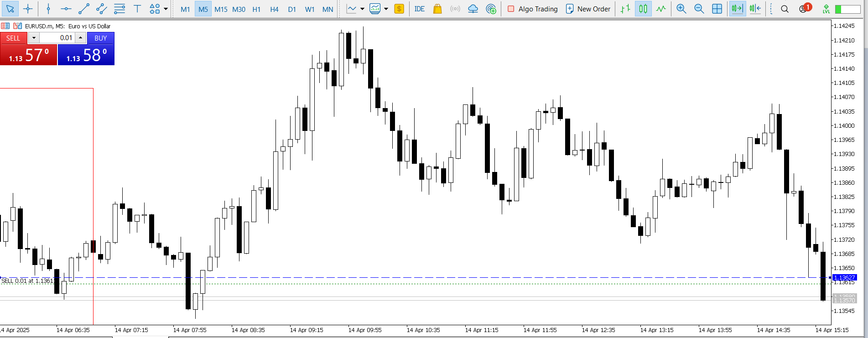
Task: Open the New Order dialog
Action: pos(588,9)
